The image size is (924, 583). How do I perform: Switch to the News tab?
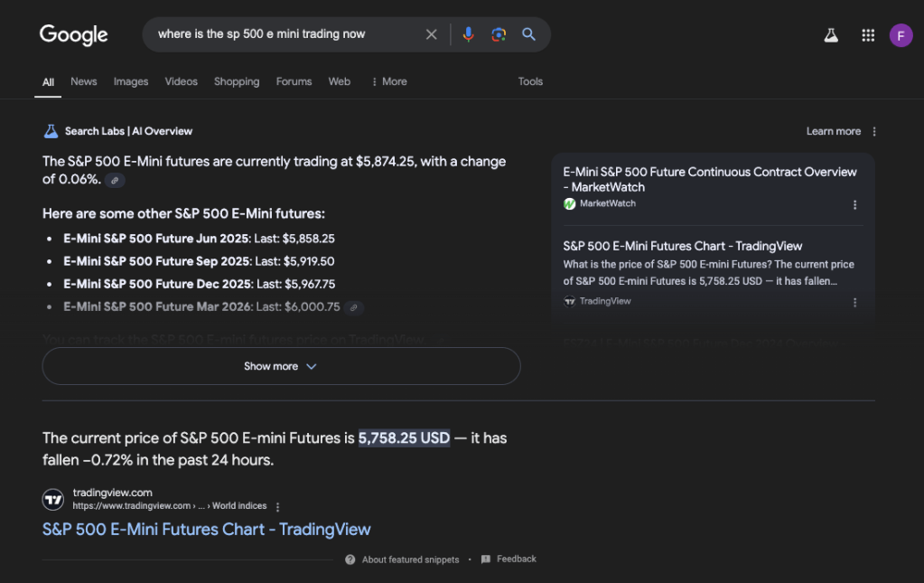tap(84, 81)
